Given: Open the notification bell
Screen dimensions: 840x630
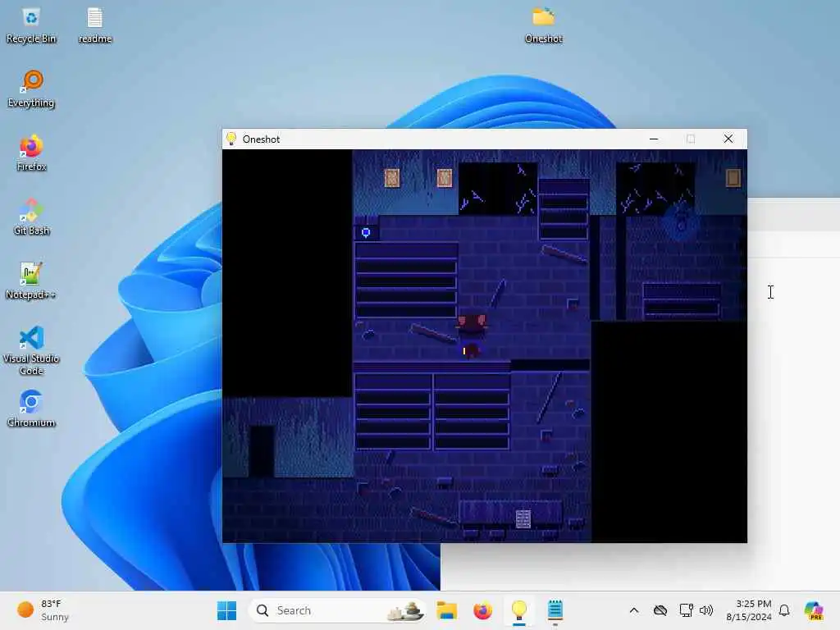Looking at the screenshot, I should (784, 610).
